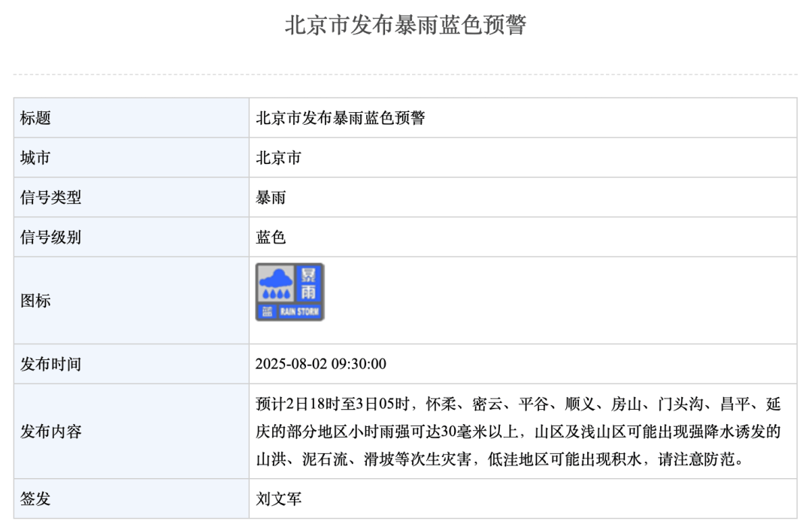This screenshot has height=530, width=812.
Task: Click the 暴雨 signal type value
Action: tap(271, 198)
